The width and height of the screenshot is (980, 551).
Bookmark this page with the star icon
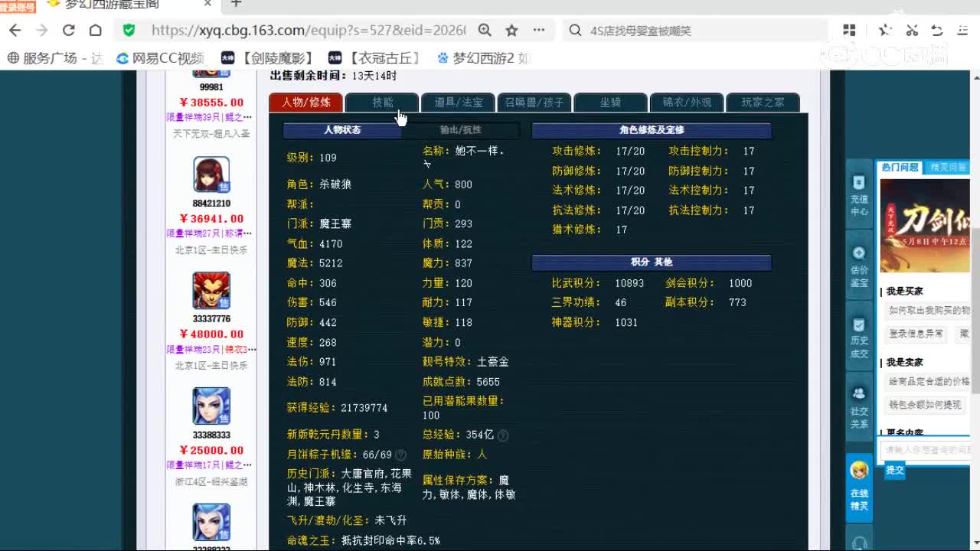511,31
